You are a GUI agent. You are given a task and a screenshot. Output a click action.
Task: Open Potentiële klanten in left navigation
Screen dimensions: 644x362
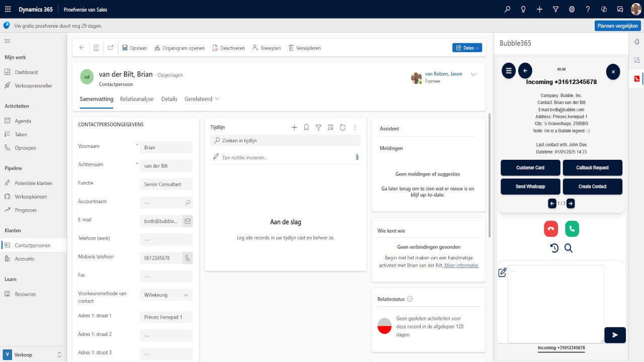33,184
